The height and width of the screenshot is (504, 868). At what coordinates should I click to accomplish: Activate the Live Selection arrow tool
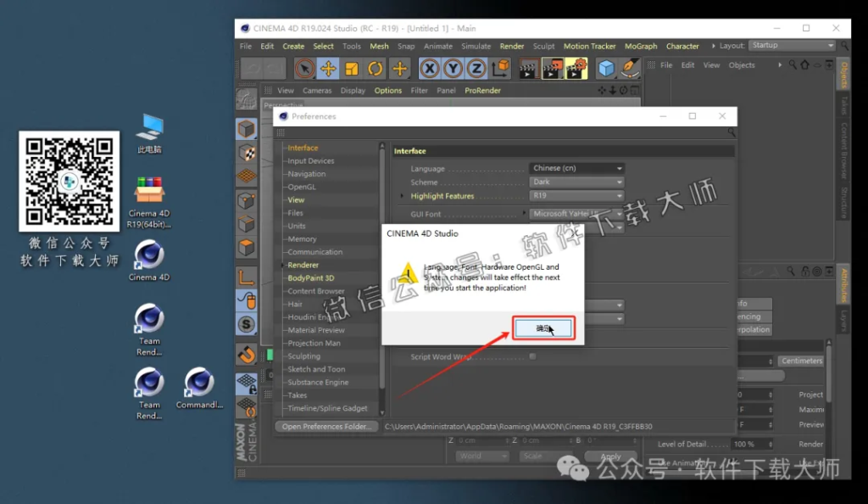tap(305, 69)
